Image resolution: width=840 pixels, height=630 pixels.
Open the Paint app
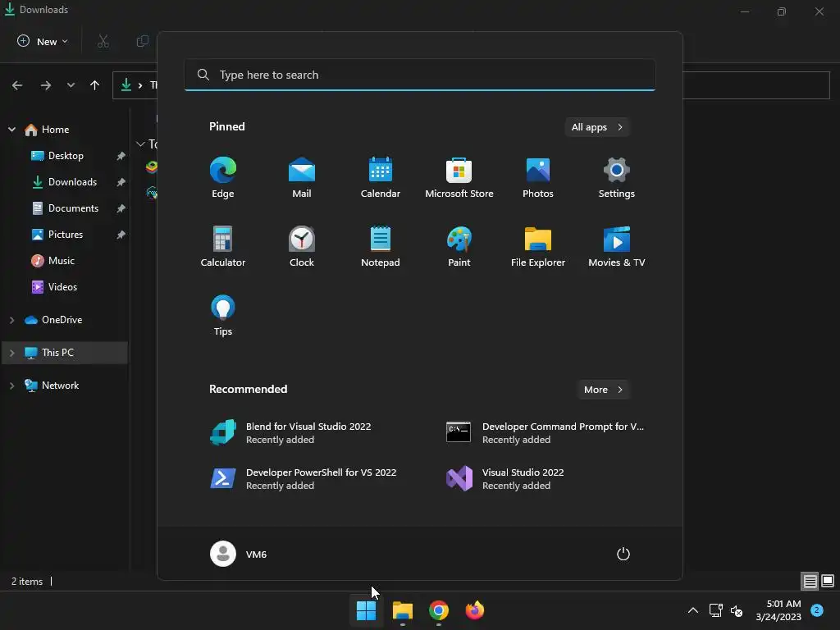[459, 246]
